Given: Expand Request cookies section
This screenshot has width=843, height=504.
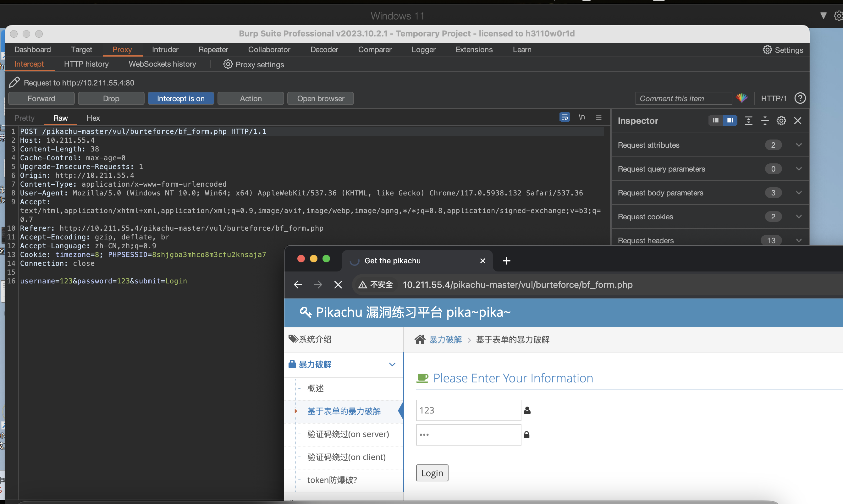Looking at the screenshot, I should click(x=799, y=217).
